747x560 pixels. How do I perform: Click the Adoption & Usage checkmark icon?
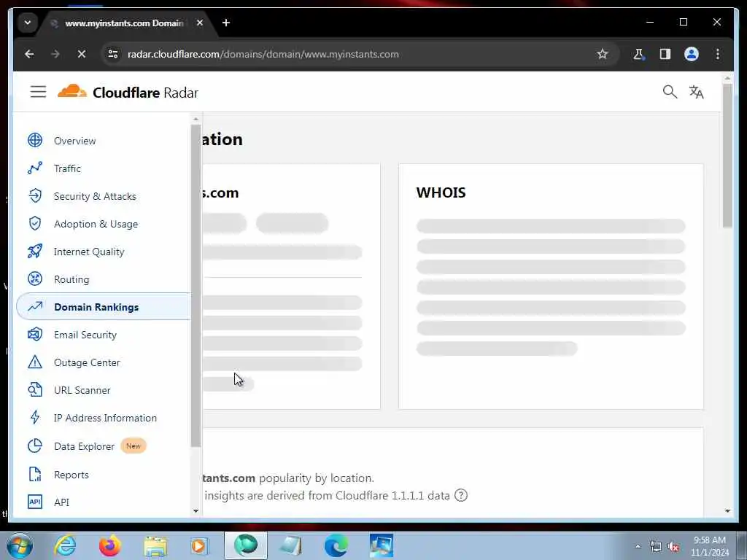tap(35, 223)
